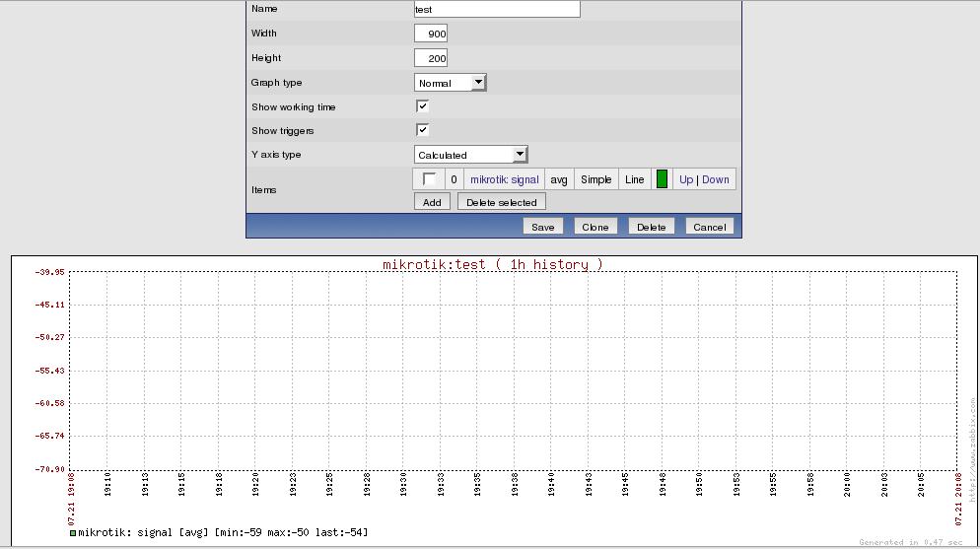
Task: Focus the Name input field
Action: (497, 9)
